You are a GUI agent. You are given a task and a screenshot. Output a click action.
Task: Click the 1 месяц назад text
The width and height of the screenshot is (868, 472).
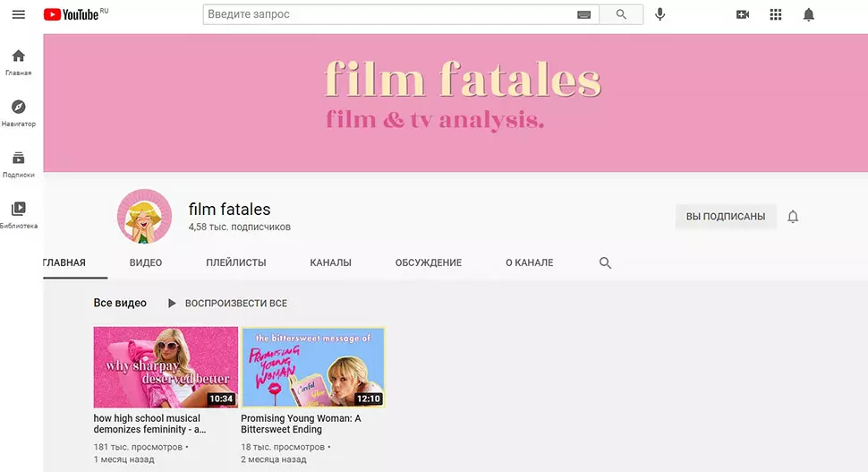(124, 459)
